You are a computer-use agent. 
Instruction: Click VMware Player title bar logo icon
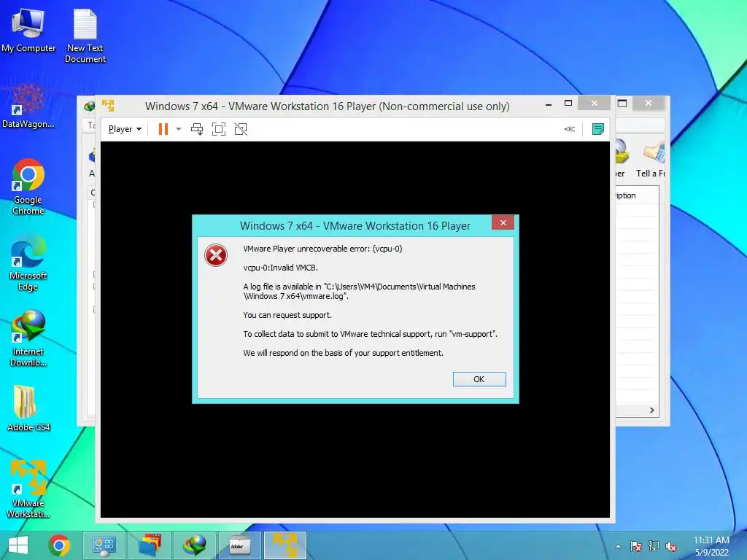tap(109, 105)
